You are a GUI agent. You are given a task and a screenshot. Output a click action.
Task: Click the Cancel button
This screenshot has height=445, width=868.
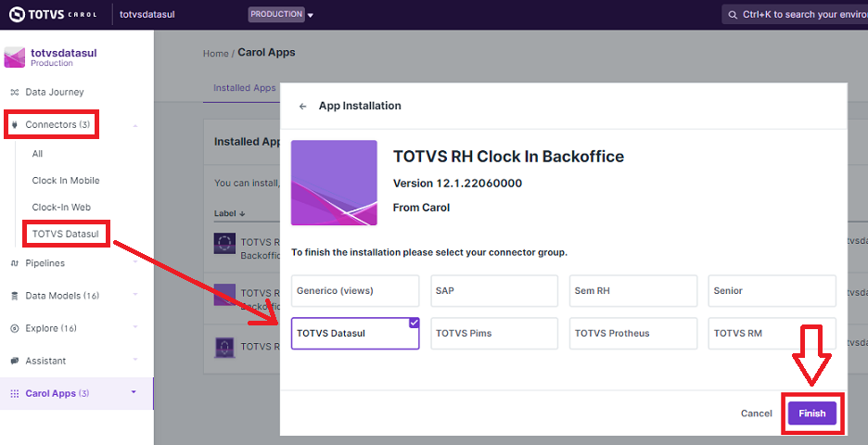point(756,413)
